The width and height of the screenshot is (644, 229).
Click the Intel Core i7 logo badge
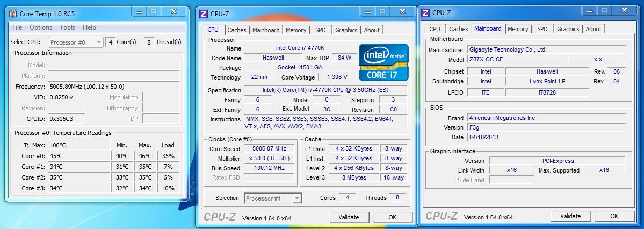(x=383, y=62)
